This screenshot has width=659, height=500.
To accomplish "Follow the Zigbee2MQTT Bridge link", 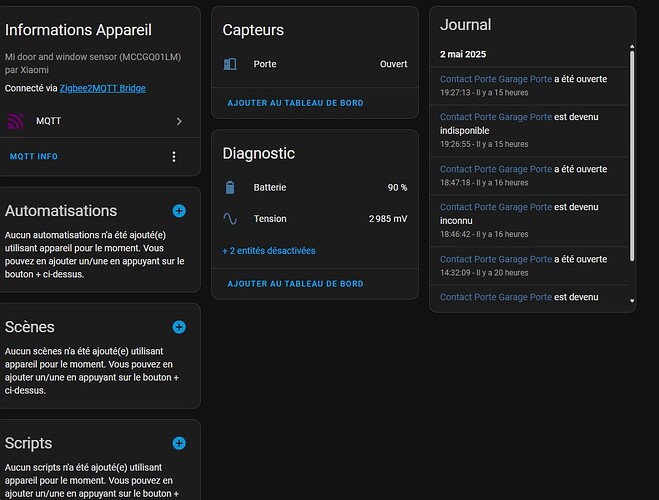I will pyautogui.click(x=103, y=88).
